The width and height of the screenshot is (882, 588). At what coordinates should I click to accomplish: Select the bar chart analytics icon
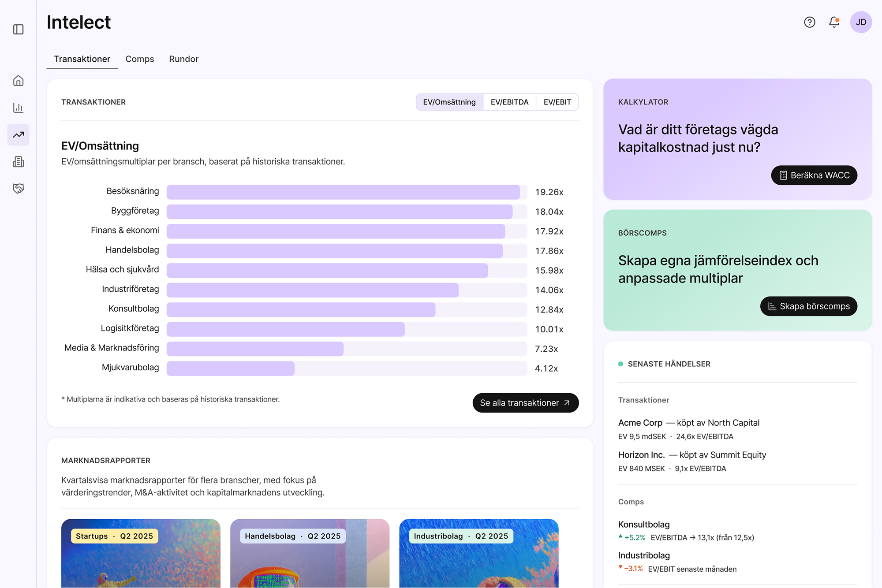tap(18, 108)
